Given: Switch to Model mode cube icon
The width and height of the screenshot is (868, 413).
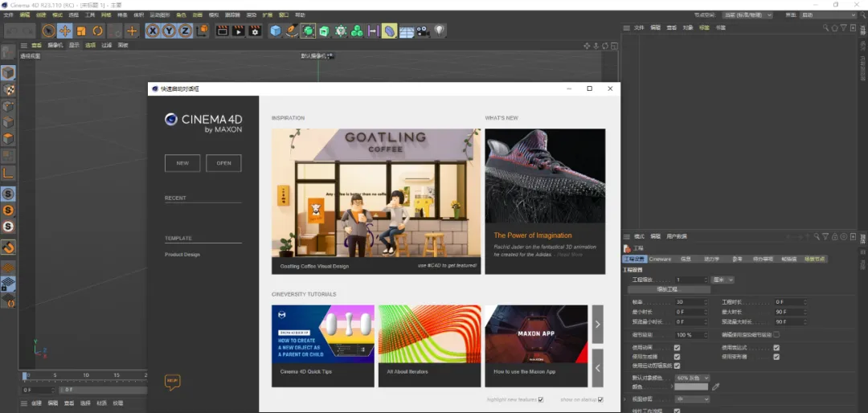Looking at the screenshot, I should pos(8,73).
